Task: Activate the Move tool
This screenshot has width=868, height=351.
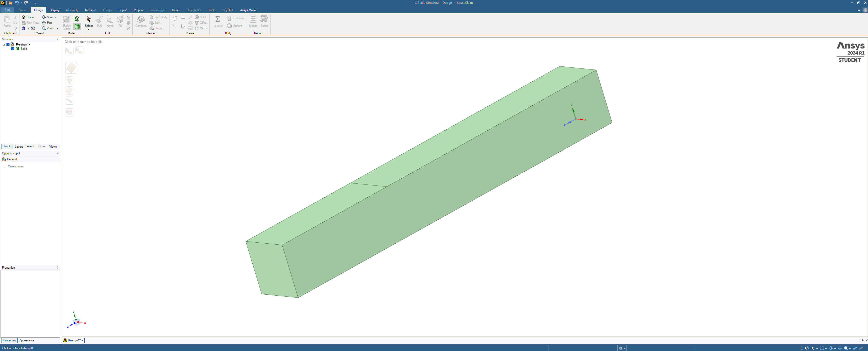Action: (110, 21)
